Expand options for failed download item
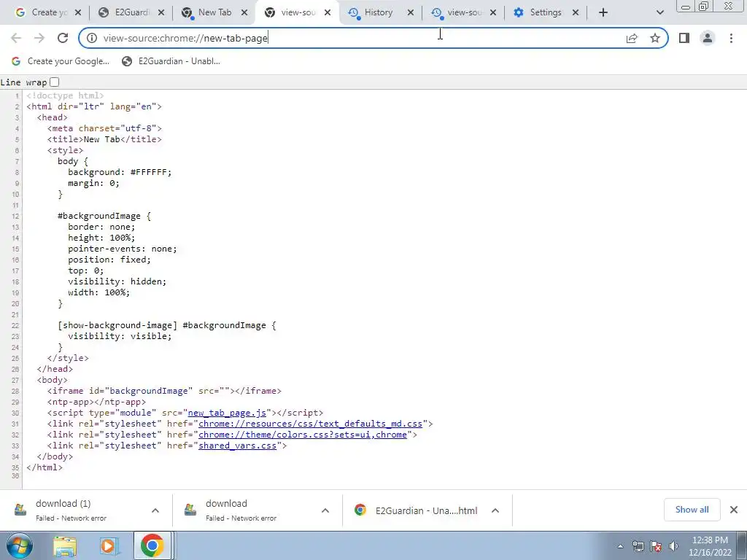The width and height of the screenshot is (747, 560). point(325,510)
